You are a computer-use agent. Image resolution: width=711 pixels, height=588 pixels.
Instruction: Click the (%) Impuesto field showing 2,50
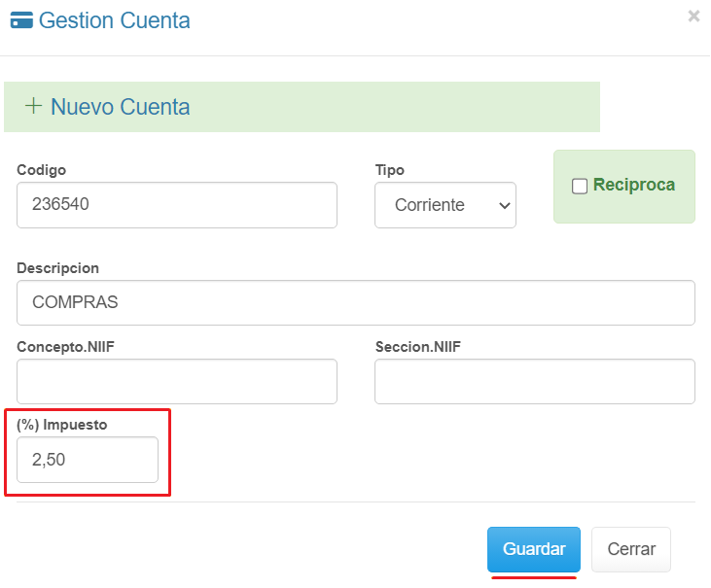pos(88,460)
